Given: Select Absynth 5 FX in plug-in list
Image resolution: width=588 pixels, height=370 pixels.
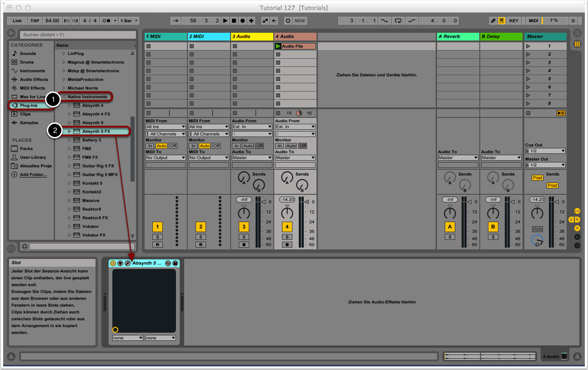Looking at the screenshot, I should (x=96, y=132).
